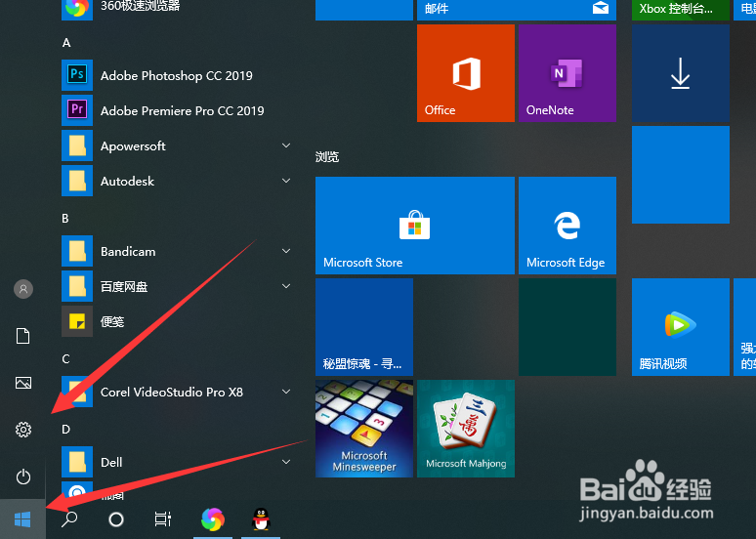The height and width of the screenshot is (539, 756).
Task: Launch Adobe Premiere Pro CC 2019
Action: [x=176, y=111]
